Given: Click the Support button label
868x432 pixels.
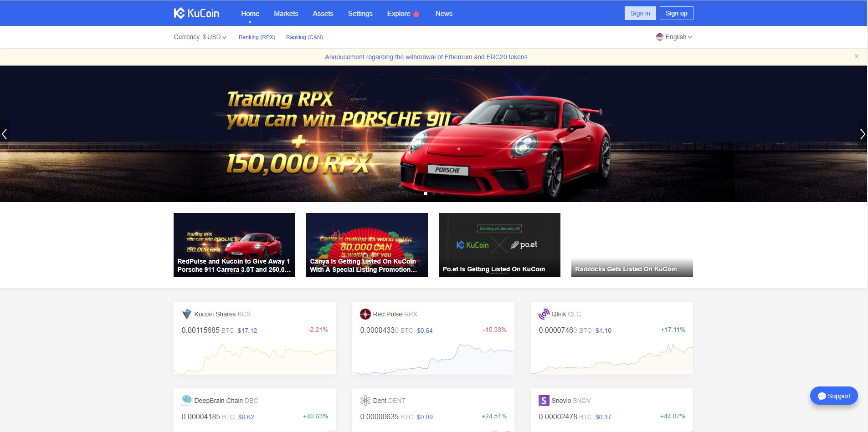Looking at the screenshot, I should click(839, 396).
